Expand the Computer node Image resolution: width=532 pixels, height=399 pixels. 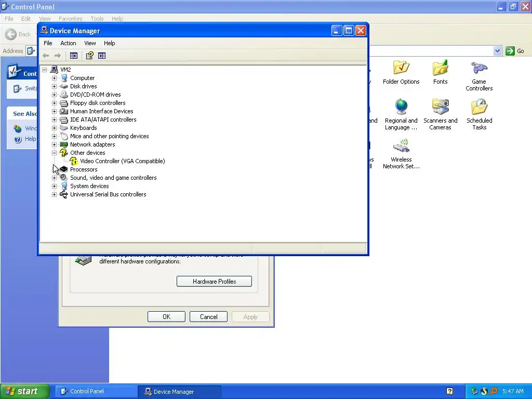tap(54, 78)
